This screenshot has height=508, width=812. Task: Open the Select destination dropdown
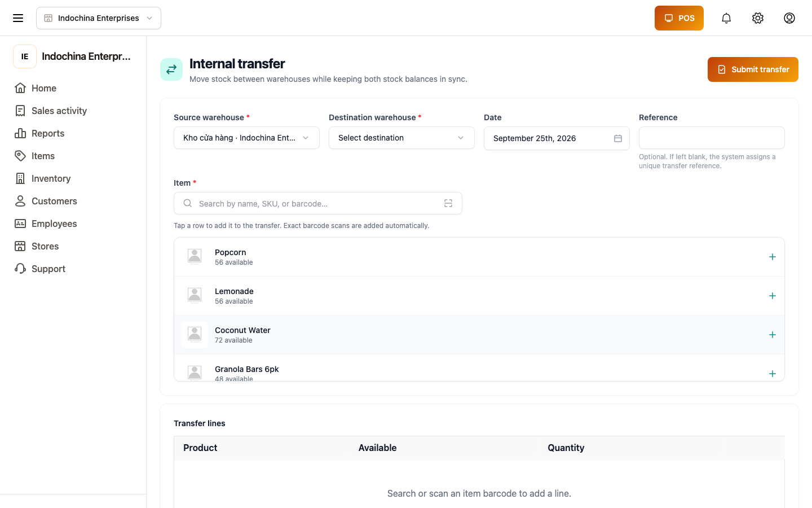click(x=401, y=138)
